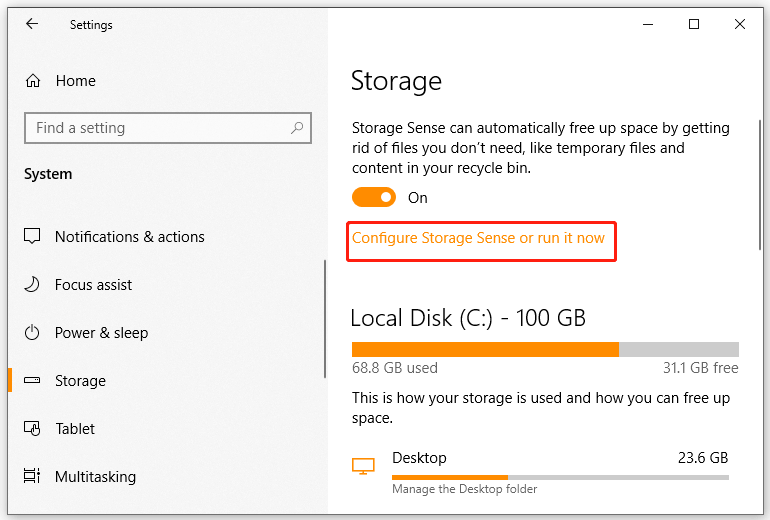The height and width of the screenshot is (520, 770).
Task: Click the main panel vertical scrollbar
Action: pos(760,185)
